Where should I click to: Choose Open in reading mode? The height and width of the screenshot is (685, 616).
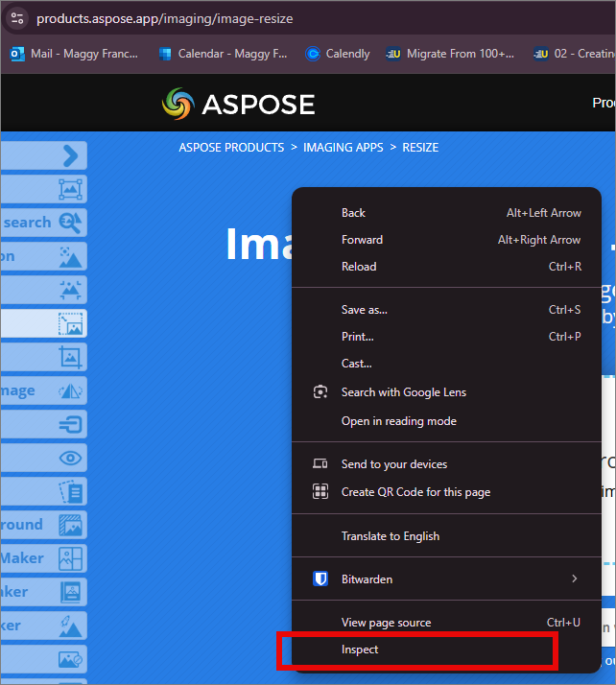coord(446,421)
